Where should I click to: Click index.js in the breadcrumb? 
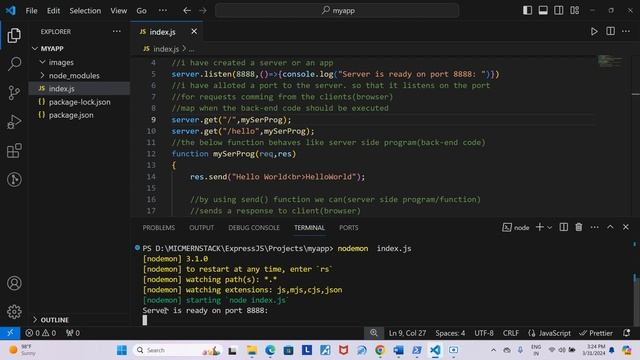point(166,49)
